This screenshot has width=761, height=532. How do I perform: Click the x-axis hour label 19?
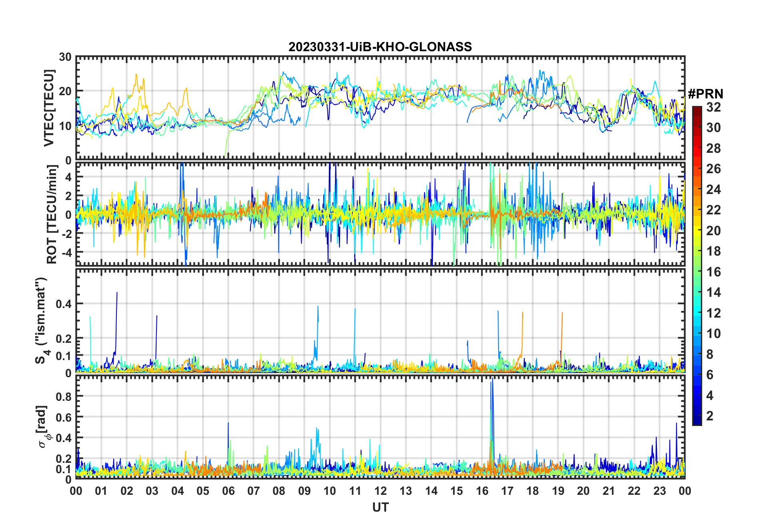click(558, 491)
